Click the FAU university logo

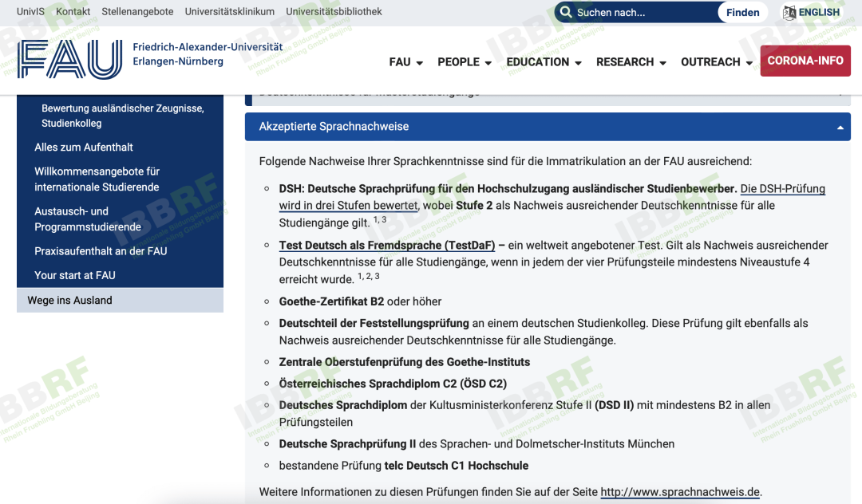pos(69,59)
